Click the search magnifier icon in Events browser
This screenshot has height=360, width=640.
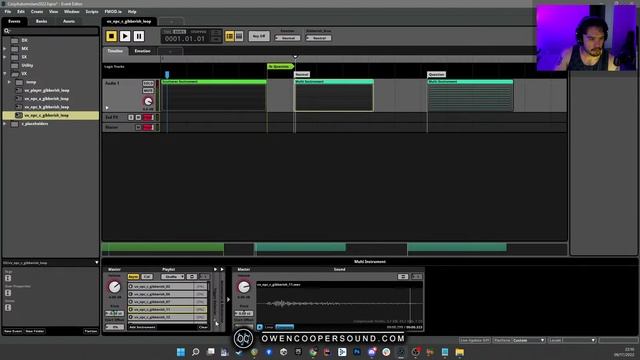7,31
